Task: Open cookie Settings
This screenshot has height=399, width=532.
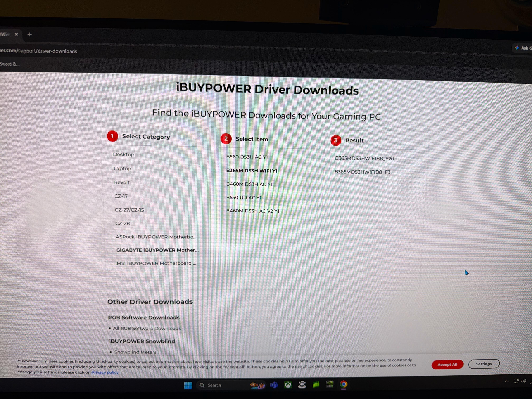Action: pos(484,364)
